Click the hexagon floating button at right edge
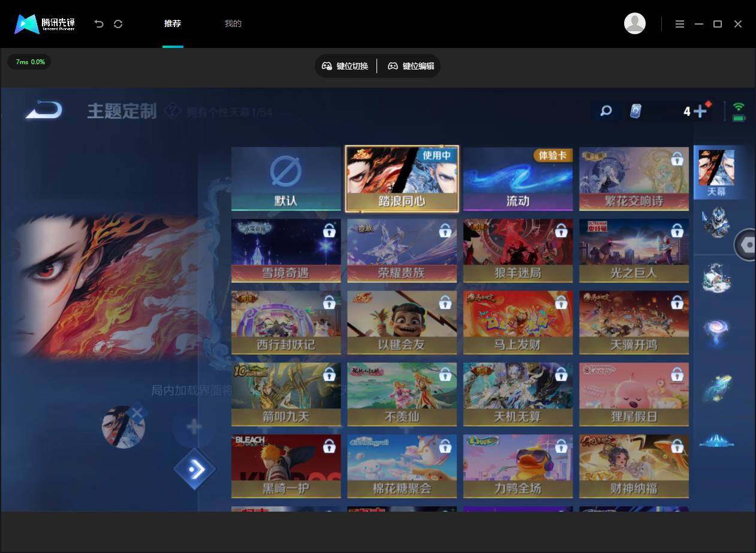 [x=746, y=245]
